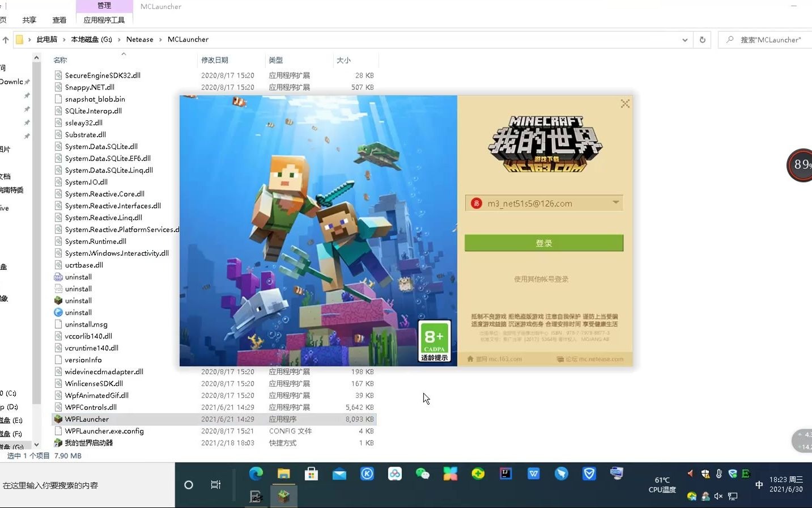The image size is (812, 508).
Task: Select uninstall.msg file
Action: [86, 324]
